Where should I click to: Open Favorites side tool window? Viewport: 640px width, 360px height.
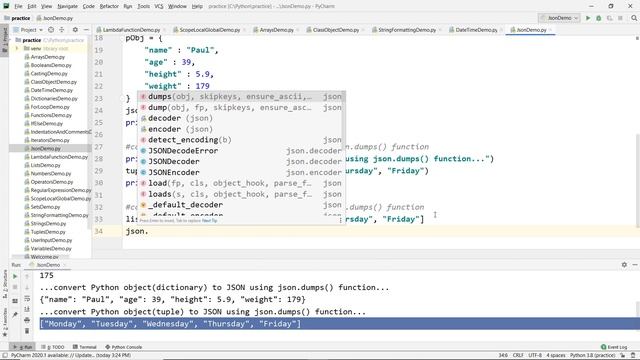(x=4, y=322)
